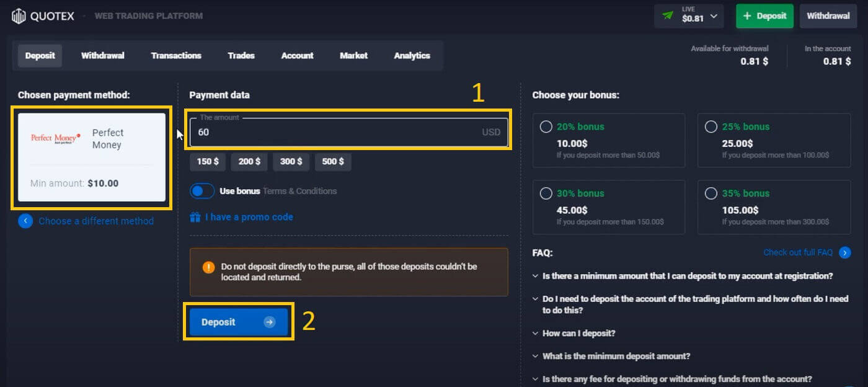Switch to the Transactions tab
Screen dimensions: 868x387
click(176, 55)
